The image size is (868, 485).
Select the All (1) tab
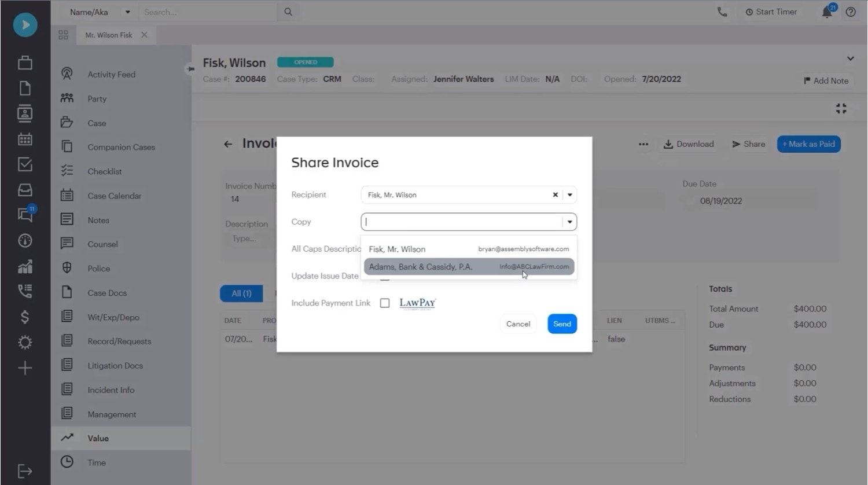pos(241,293)
